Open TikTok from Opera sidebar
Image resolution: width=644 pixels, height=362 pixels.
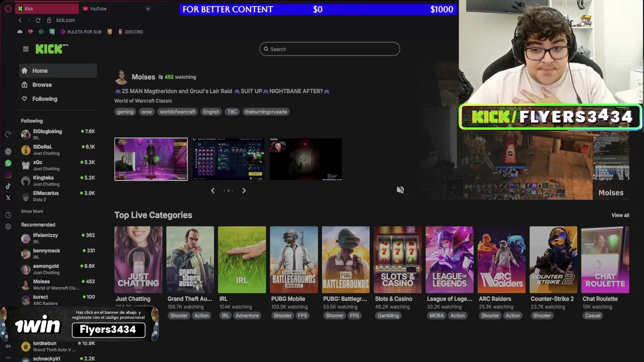[8, 187]
